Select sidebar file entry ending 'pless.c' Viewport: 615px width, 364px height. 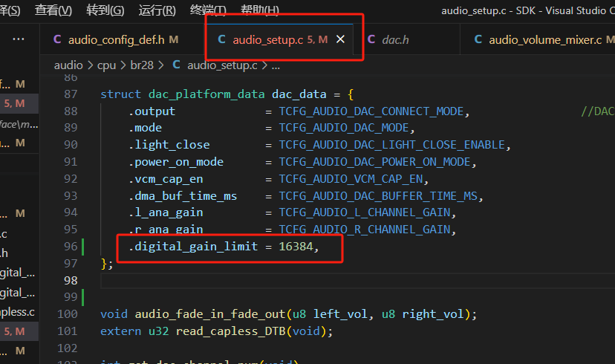pyautogui.click(x=18, y=312)
